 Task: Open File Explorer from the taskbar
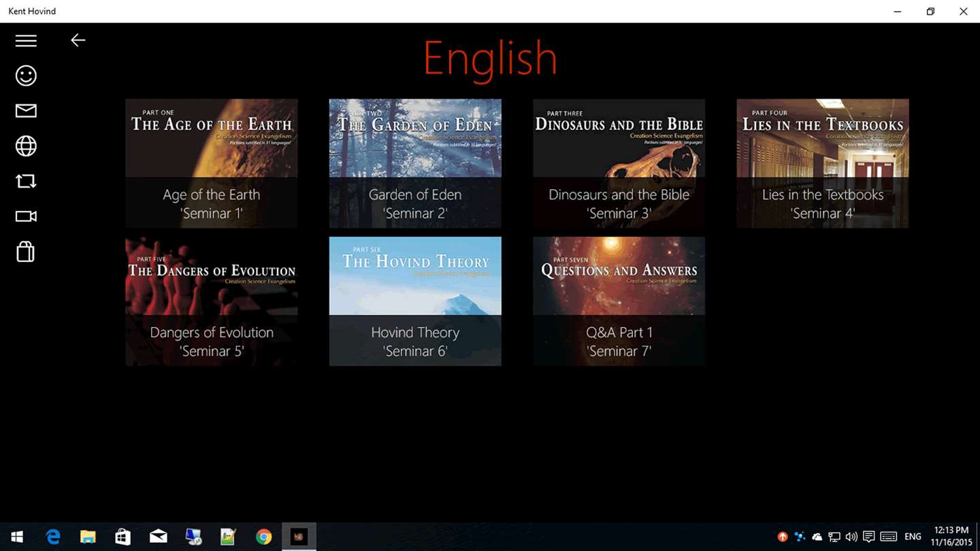tap(88, 537)
